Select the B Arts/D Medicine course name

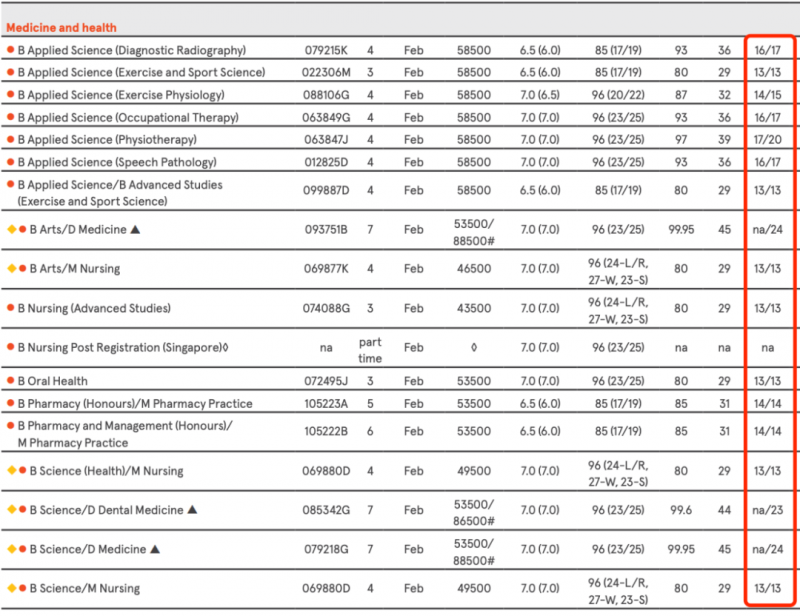point(78,230)
